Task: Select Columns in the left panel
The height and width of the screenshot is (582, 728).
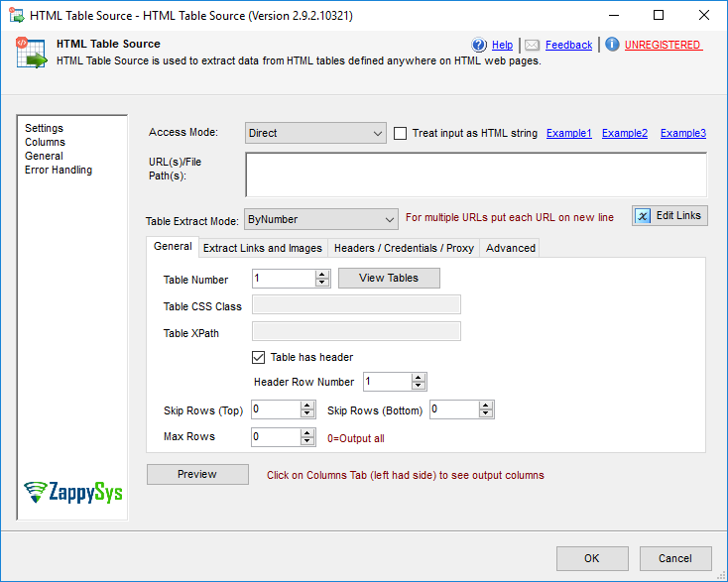Action: [45, 142]
